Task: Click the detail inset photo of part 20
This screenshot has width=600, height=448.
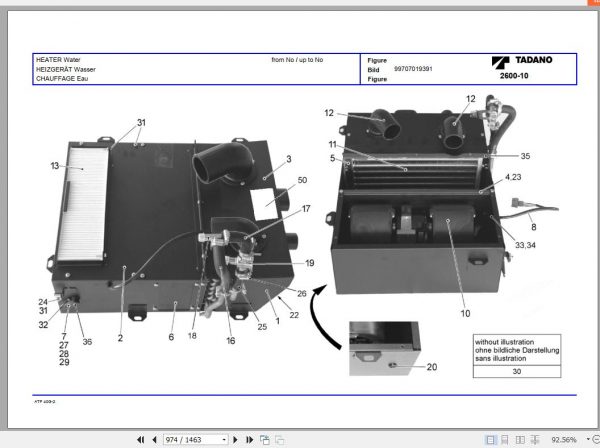Action: [385, 349]
